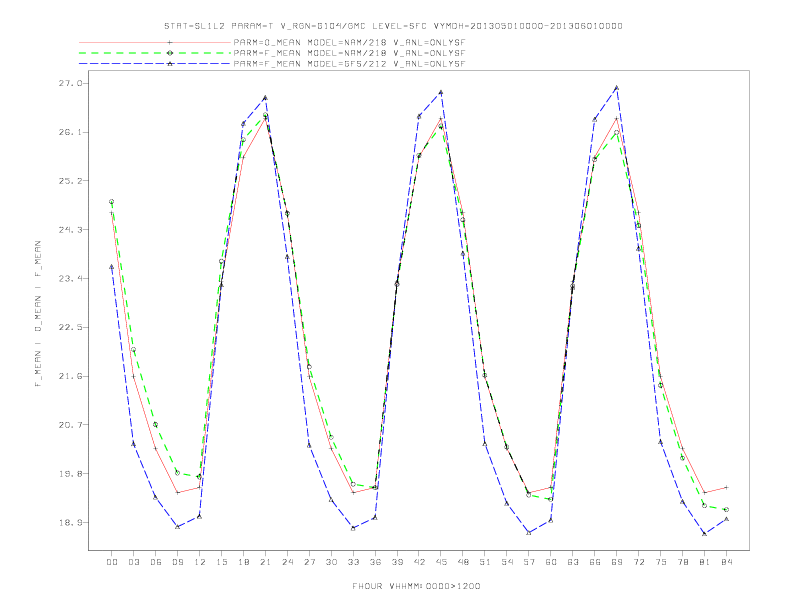Screen dimensions: 792x612
Task: Click x-axis hour label 45
Action: coord(441,562)
